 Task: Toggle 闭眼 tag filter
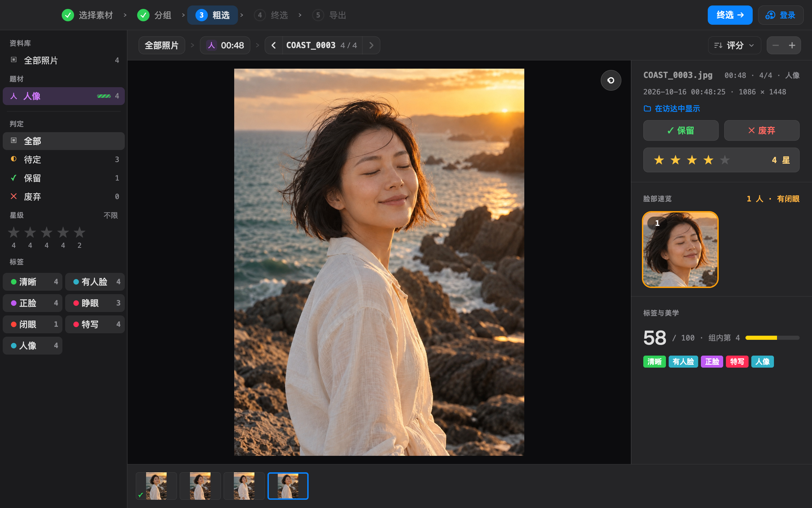click(33, 324)
